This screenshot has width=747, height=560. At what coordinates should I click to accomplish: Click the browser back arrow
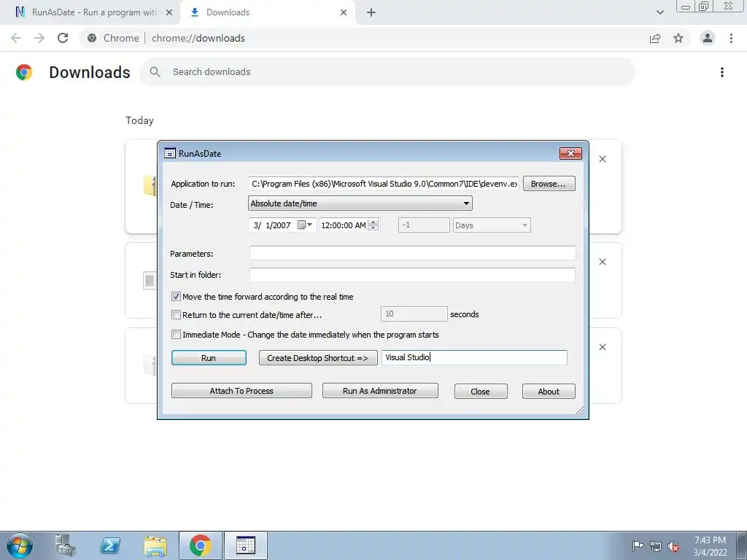pyautogui.click(x=16, y=38)
